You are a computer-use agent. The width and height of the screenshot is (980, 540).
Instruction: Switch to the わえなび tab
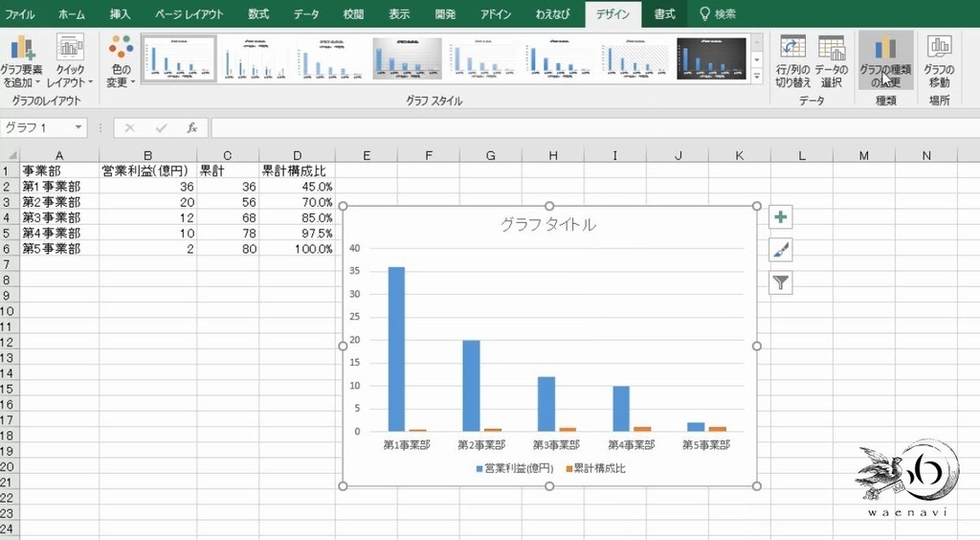coord(552,13)
